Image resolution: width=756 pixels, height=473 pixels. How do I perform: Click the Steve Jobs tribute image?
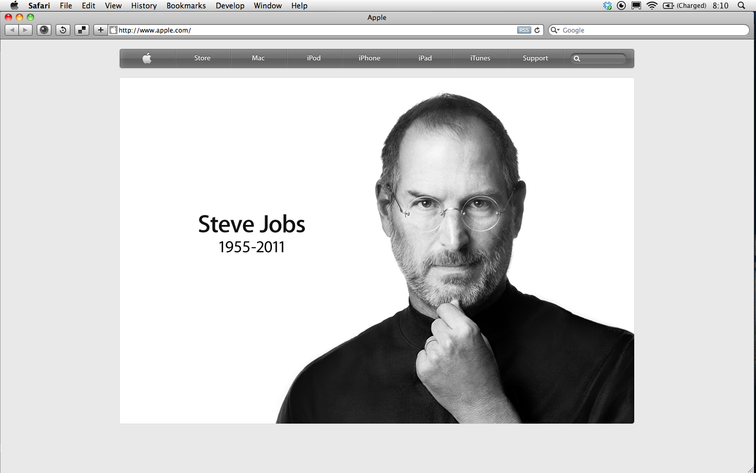(x=377, y=251)
